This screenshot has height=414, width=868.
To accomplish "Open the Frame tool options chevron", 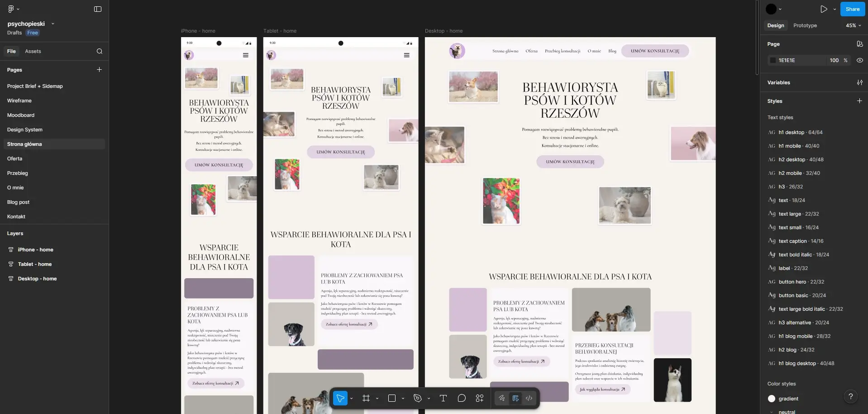I will [377, 399].
